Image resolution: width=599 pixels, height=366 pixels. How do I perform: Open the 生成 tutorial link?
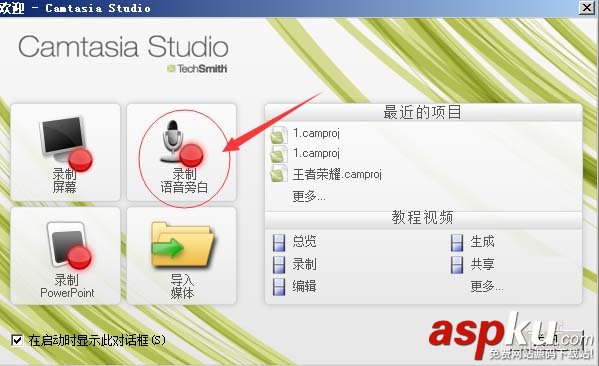point(482,241)
